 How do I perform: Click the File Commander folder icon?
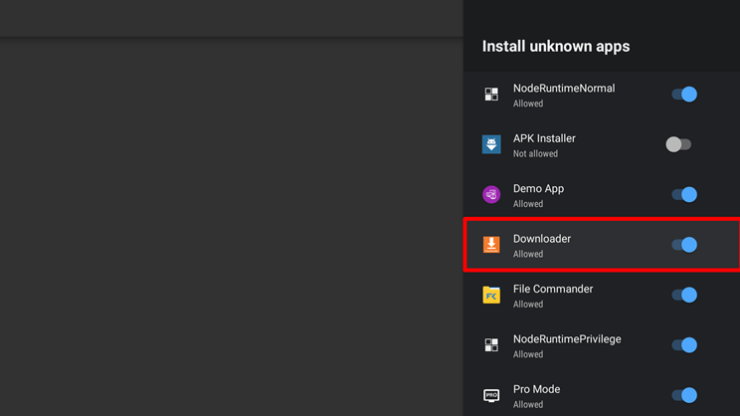click(x=491, y=295)
